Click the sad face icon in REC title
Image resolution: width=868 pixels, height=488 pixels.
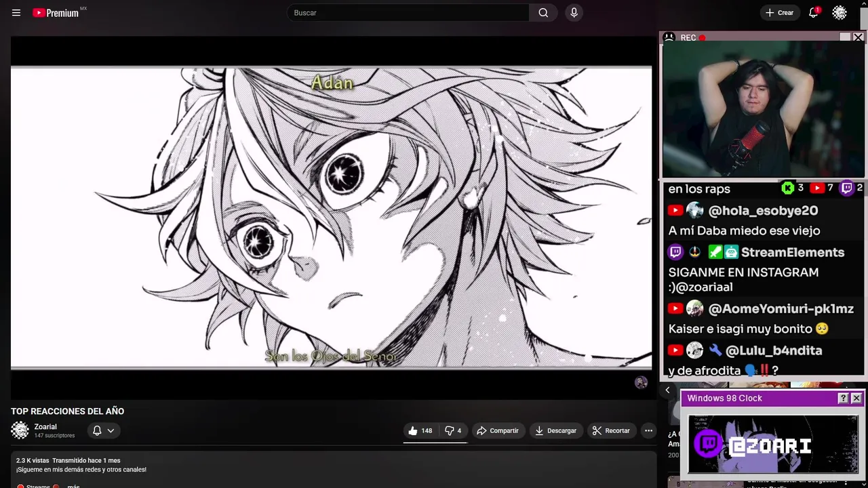tap(669, 38)
